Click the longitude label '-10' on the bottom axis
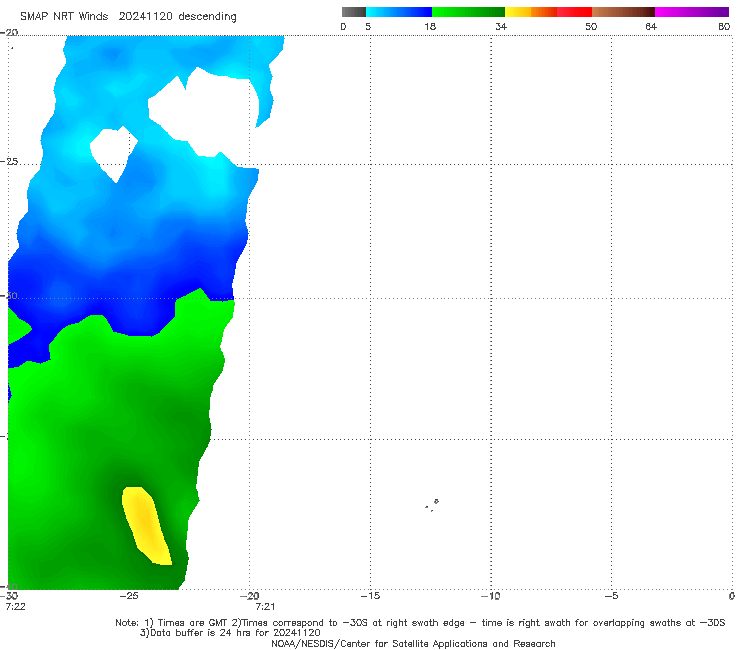Viewport: 740px width, 650px height. tap(490, 596)
